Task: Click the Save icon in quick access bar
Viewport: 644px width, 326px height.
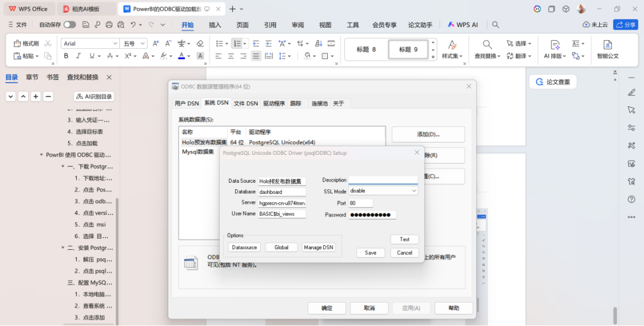Action: pyautogui.click(x=86, y=24)
